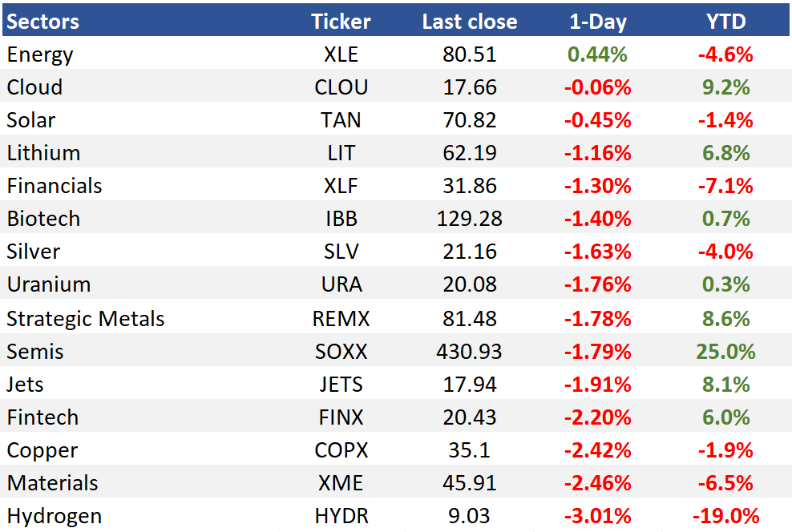Select the Lithium 1-Day value -1.16%
This screenshot has width=792, height=532.
click(598, 153)
